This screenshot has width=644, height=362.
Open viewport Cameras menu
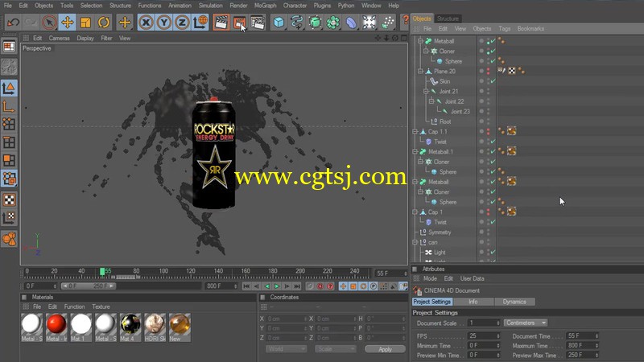click(x=59, y=38)
